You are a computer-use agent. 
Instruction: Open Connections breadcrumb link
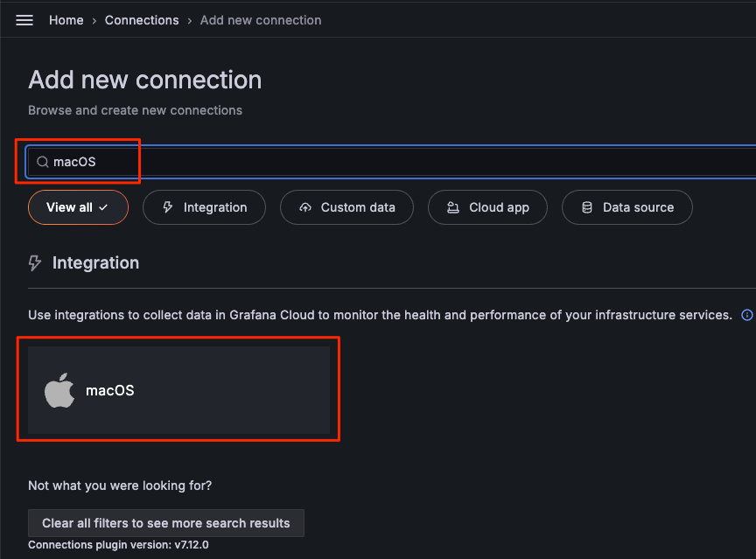[x=142, y=20]
